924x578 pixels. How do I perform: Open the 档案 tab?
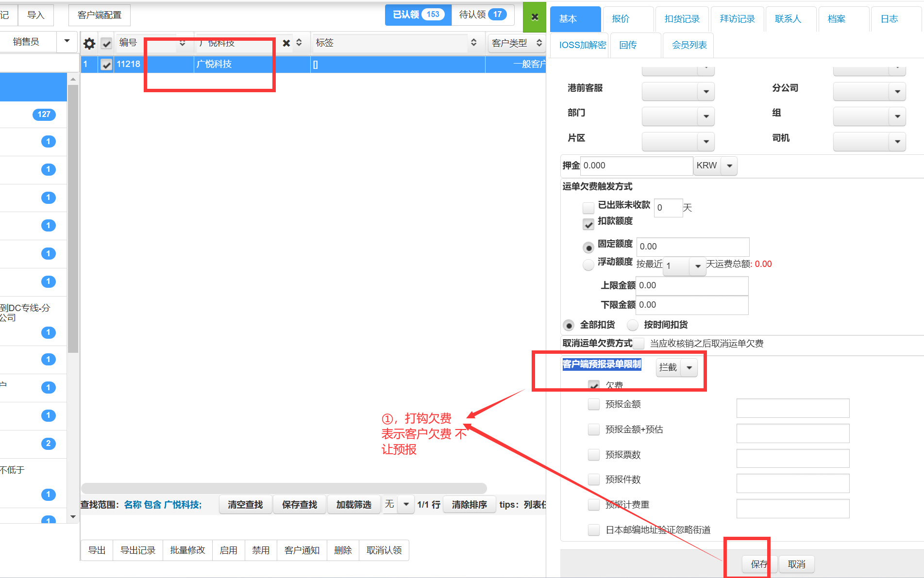[x=844, y=19]
